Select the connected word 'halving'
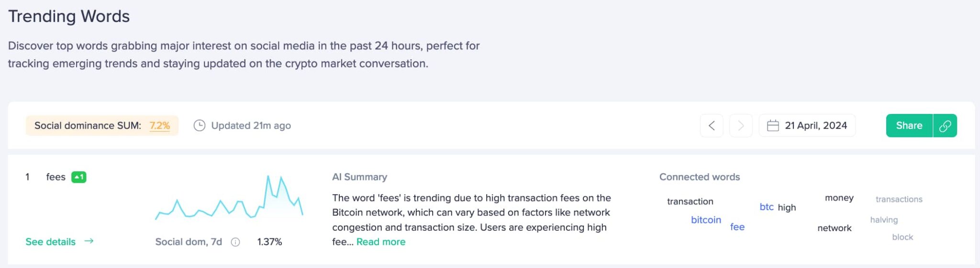This screenshot has height=268, width=980. pyautogui.click(x=884, y=220)
